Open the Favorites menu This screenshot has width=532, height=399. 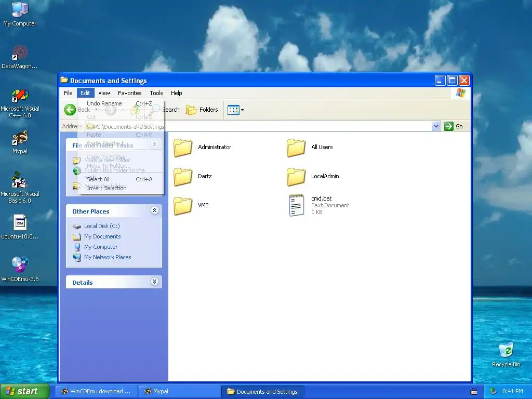[x=129, y=93]
